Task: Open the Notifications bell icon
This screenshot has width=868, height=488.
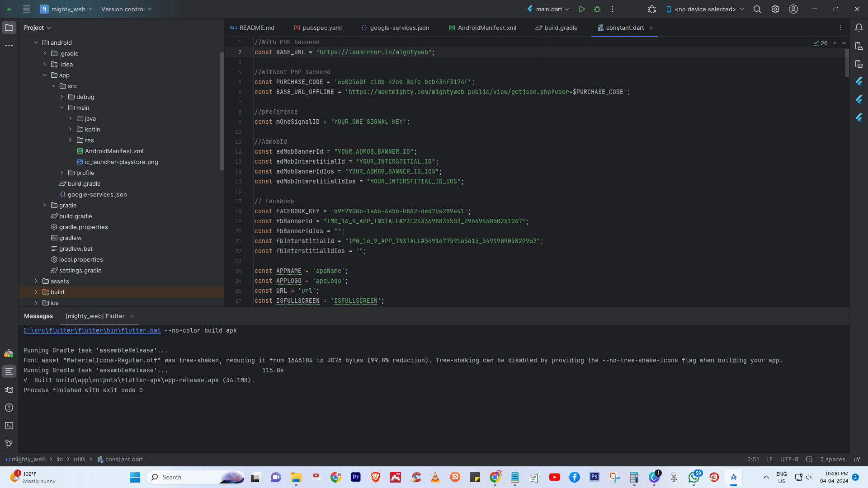Action: (x=859, y=28)
